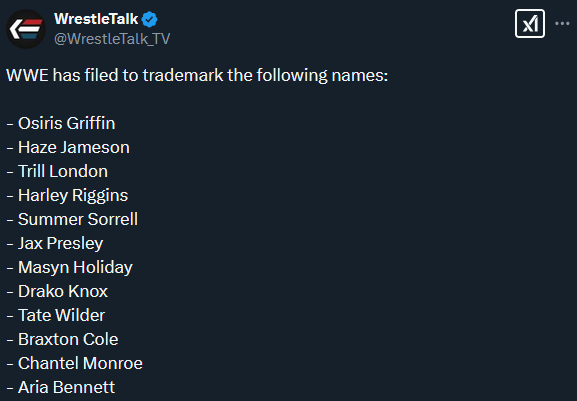The height and width of the screenshot is (401, 577).
Task: Click the name Drako Knox
Action: (x=63, y=291)
